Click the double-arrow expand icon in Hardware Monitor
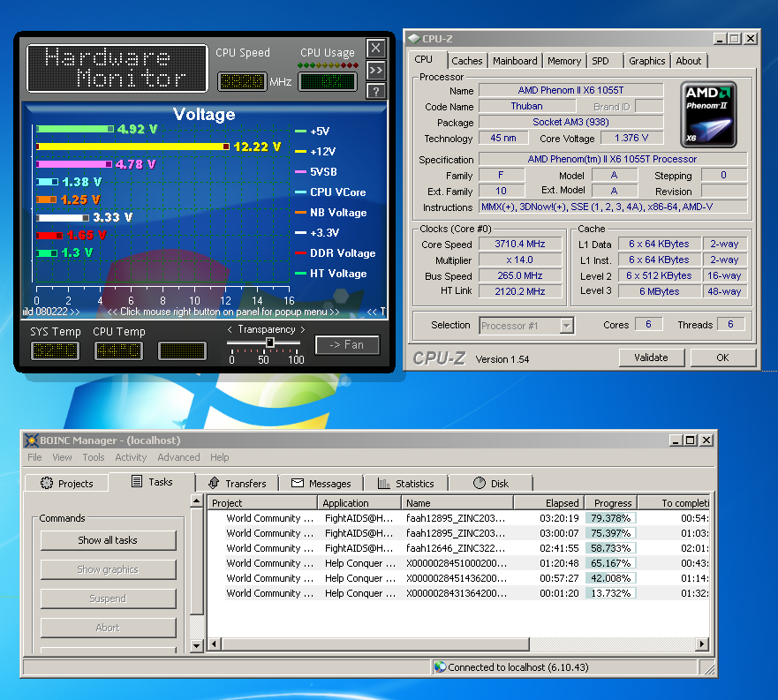This screenshot has width=778, height=700. (376, 70)
